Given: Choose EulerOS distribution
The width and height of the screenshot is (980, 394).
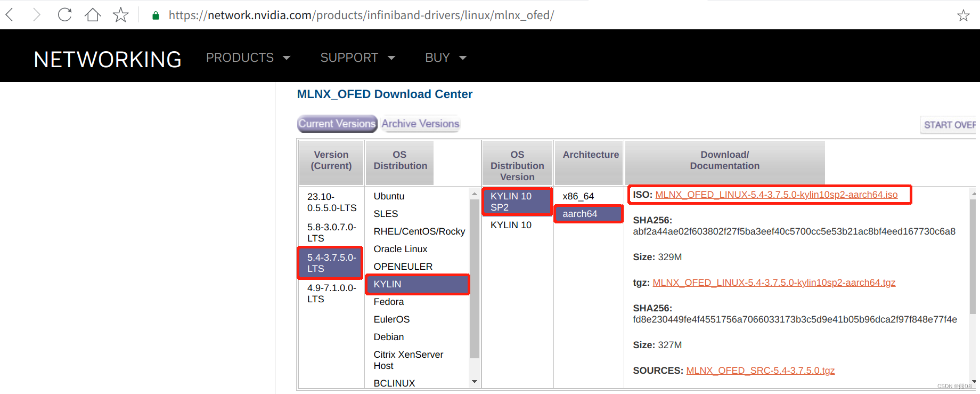Looking at the screenshot, I should coord(391,319).
